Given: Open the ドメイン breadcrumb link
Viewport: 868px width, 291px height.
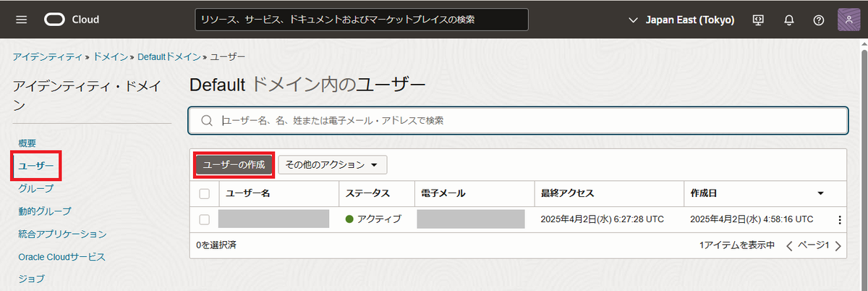Looking at the screenshot, I should click(110, 56).
